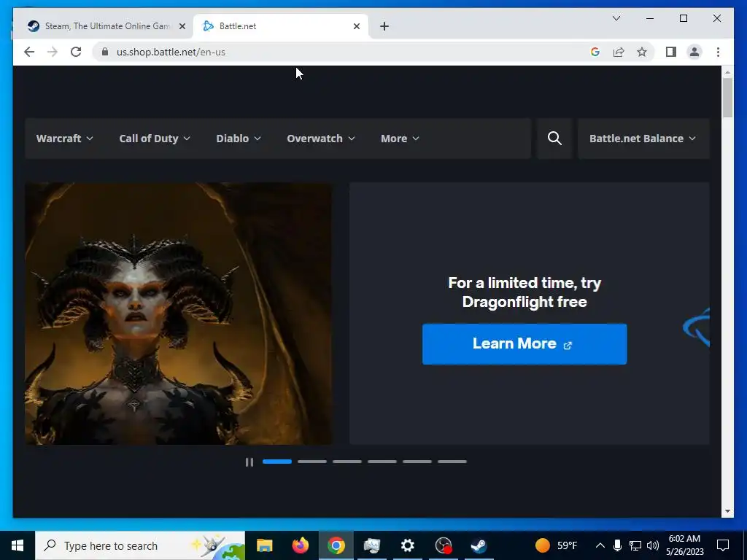Click the page scrollbar thumb

point(727,98)
